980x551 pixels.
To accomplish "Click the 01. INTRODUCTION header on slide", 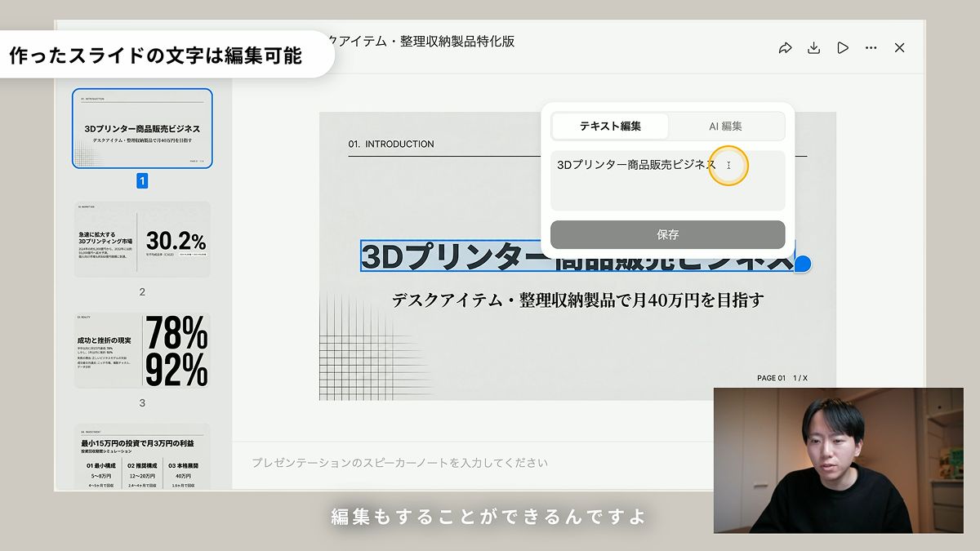I will 391,144.
